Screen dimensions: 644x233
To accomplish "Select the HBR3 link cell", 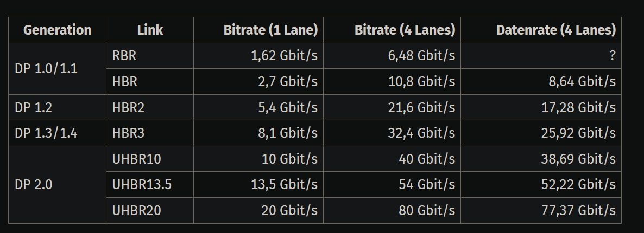I will click(x=128, y=133).
